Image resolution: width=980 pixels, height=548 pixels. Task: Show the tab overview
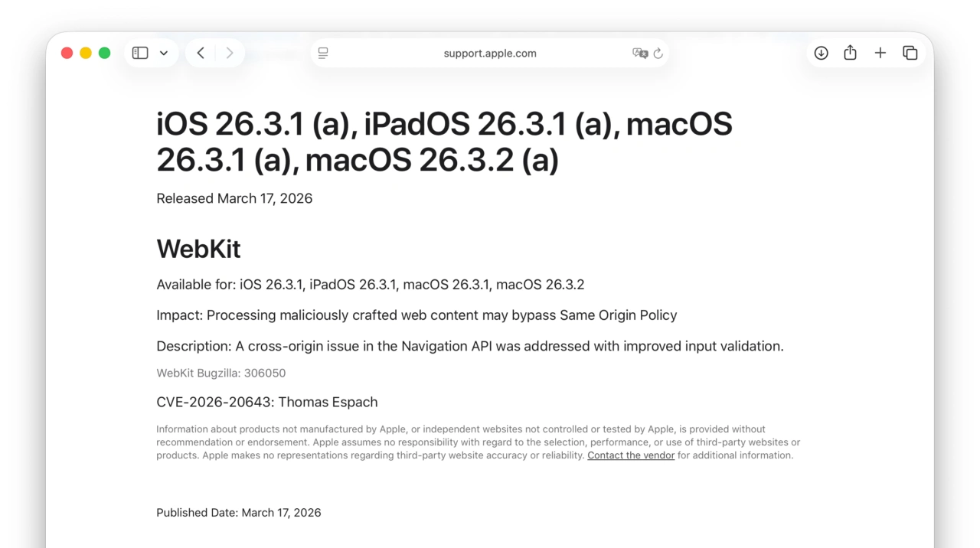[x=910, y=53]
